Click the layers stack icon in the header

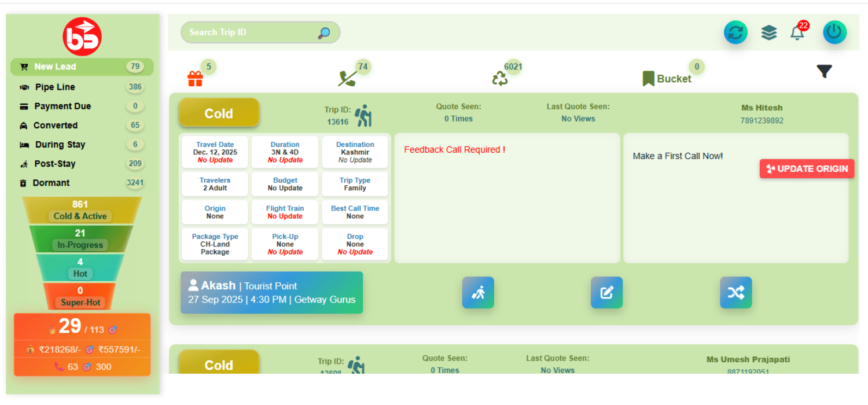(x=768, y=32)
